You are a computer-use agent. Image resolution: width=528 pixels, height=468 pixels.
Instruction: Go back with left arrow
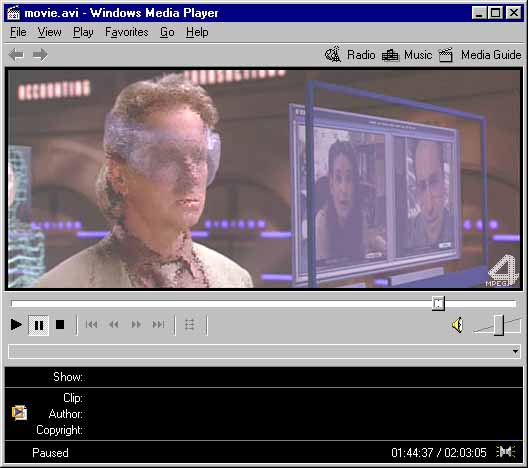coord(16,55)
